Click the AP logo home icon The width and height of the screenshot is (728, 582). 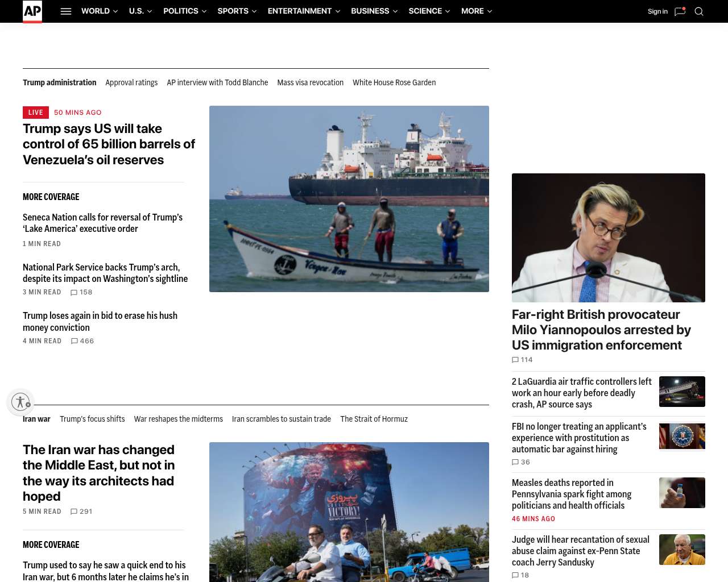[32, 11]
